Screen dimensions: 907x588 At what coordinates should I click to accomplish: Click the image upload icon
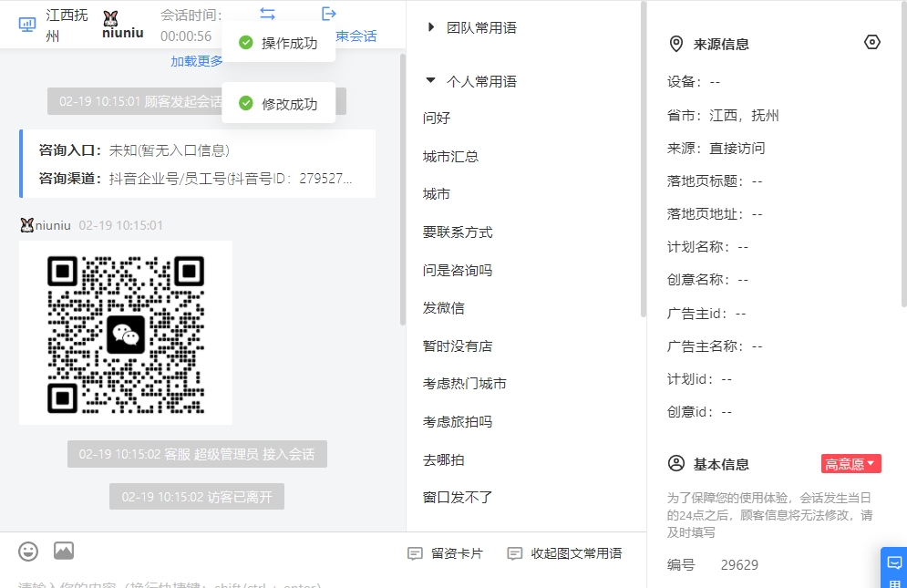tap(64, 551)
